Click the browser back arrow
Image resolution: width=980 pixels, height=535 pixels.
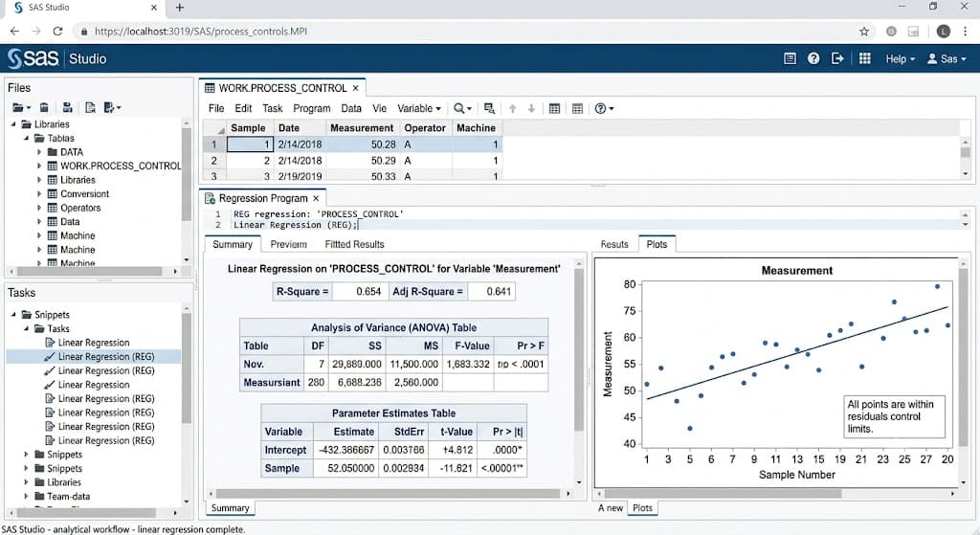(15, 32)
